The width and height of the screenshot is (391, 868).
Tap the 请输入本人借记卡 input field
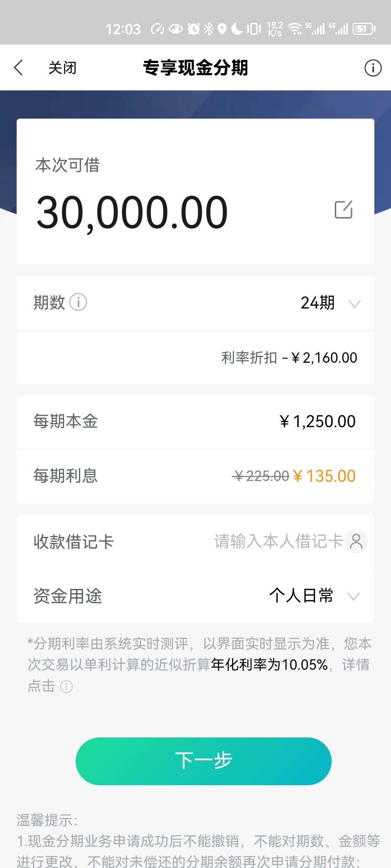pos(278,541)
